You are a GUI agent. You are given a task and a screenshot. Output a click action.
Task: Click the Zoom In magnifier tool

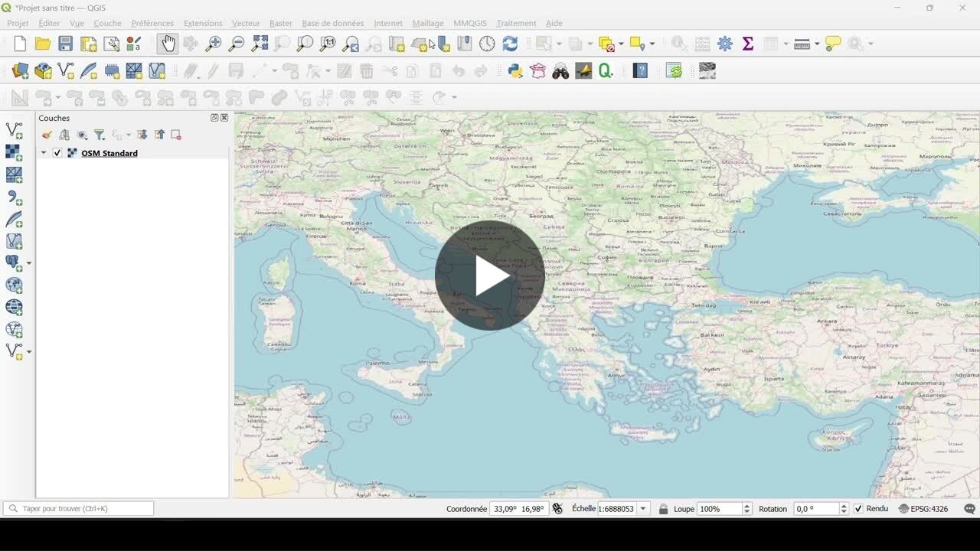pyautogui.click(x=214, y=44)
